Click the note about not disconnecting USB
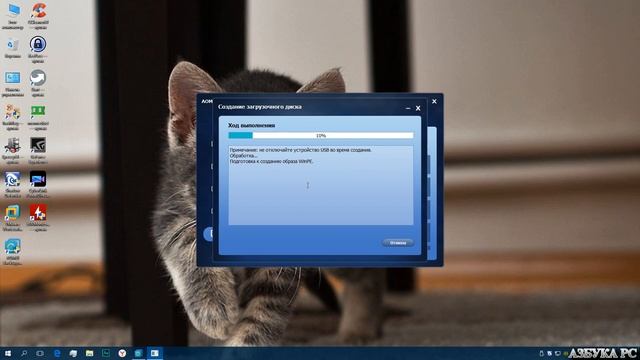The image size is (640, 360). point(300,150)
